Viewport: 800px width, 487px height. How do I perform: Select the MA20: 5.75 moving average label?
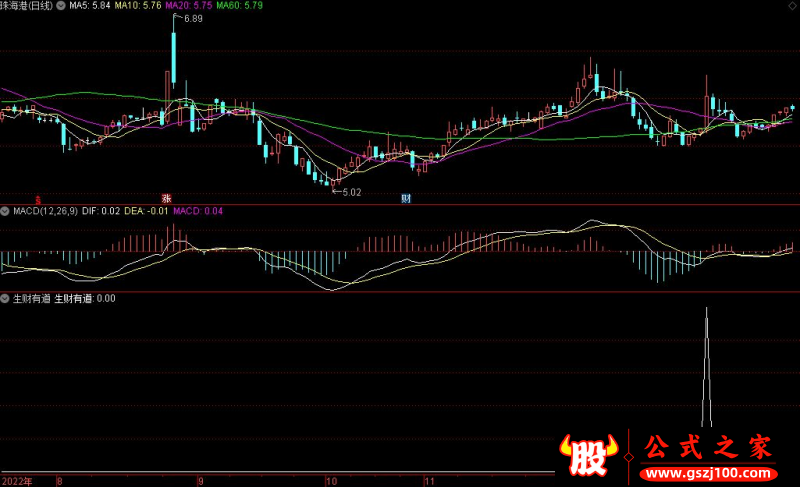(x=188, y=6)
